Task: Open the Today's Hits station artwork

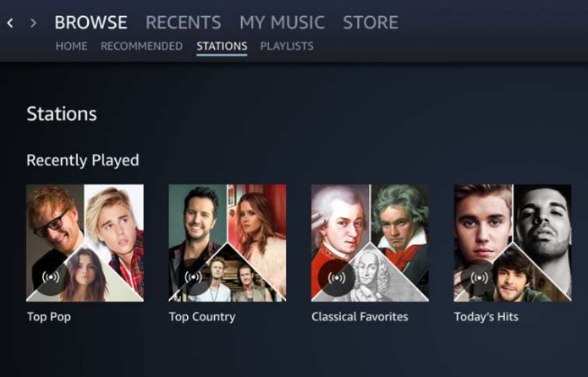Action: pyautogui.click(x=513, y=243)
